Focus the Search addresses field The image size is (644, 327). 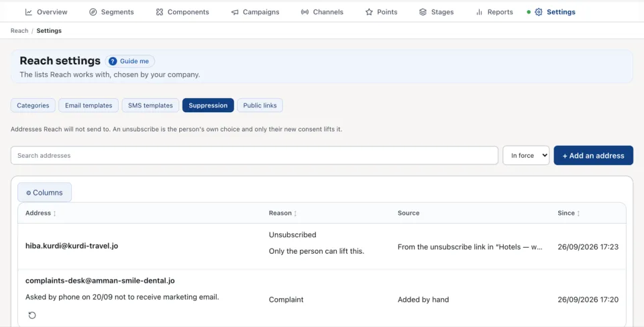point(254,156)
